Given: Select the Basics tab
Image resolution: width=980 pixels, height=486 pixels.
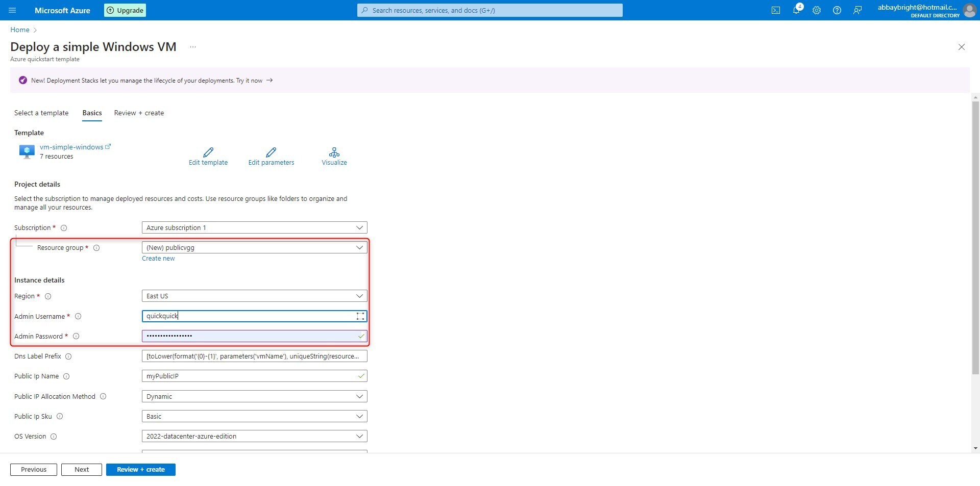Looking at the screenshot, I should click(x=92, y=113).
